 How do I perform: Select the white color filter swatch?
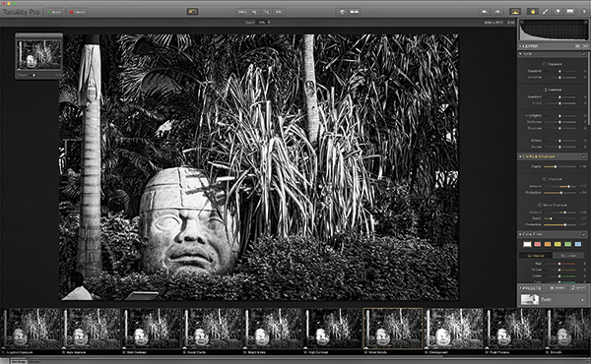tap(527, 244)
